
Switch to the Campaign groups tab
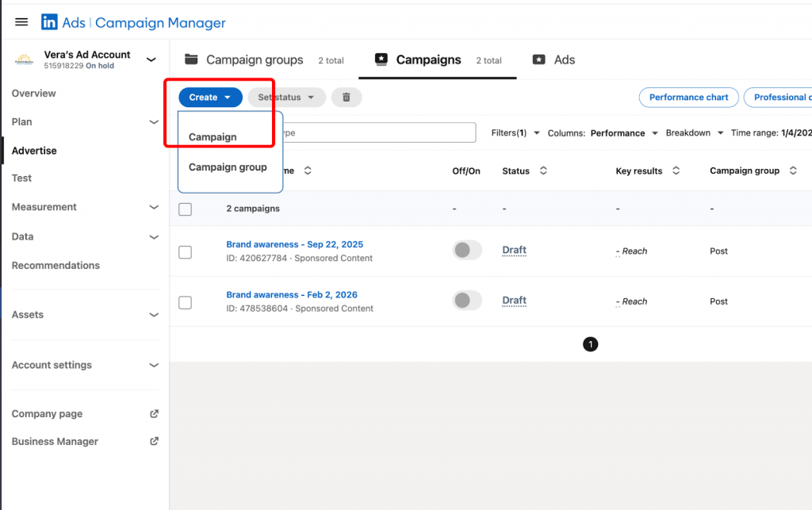click(255, 59)
